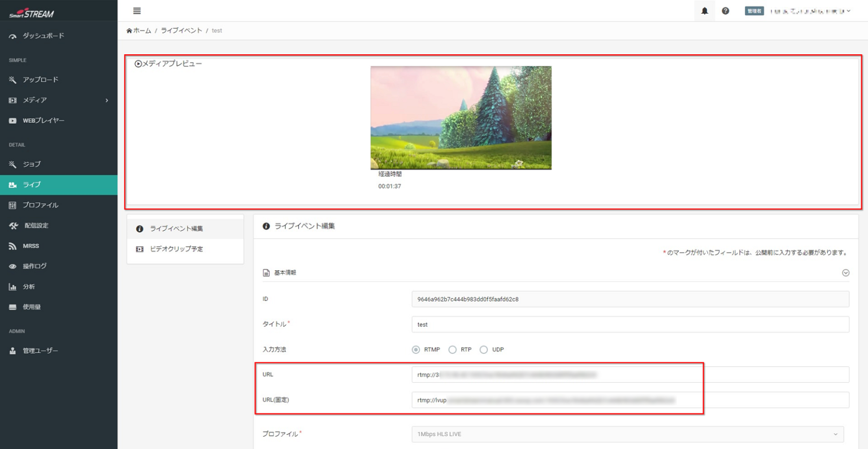Click the help question mark icon

pos(726,11)
